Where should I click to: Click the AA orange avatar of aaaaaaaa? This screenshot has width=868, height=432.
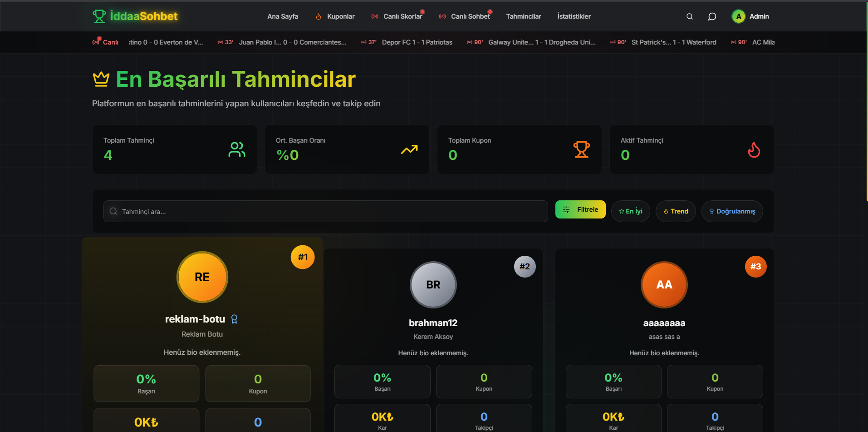pyautogui.click(x=664, y=285)
